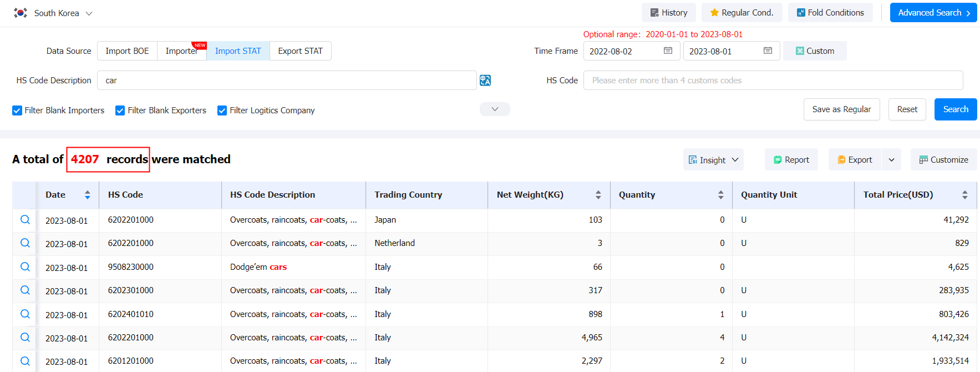Open Regular Cond. list
The image size is (980, 372).
(742, 13)
